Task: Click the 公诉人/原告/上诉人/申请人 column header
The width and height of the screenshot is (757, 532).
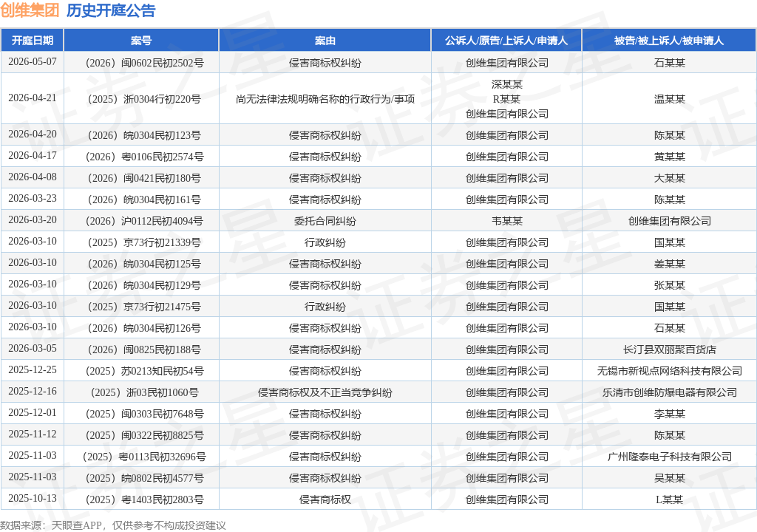Action: 506,41
